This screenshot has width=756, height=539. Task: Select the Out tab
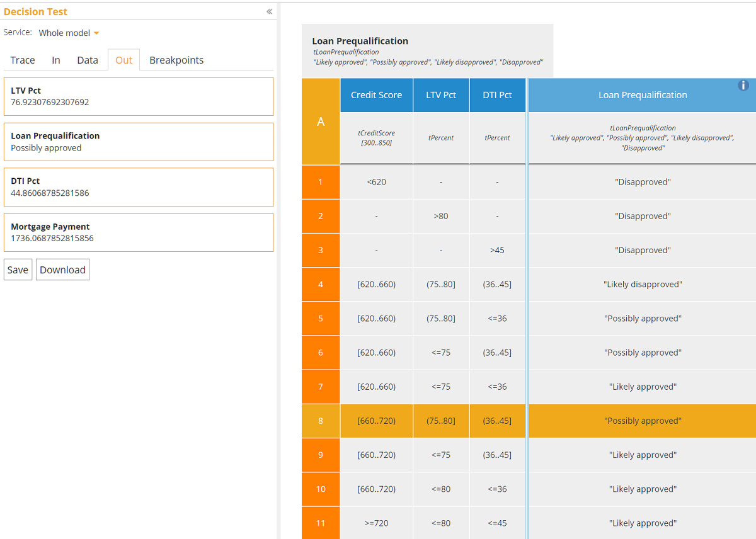[124, 60]
